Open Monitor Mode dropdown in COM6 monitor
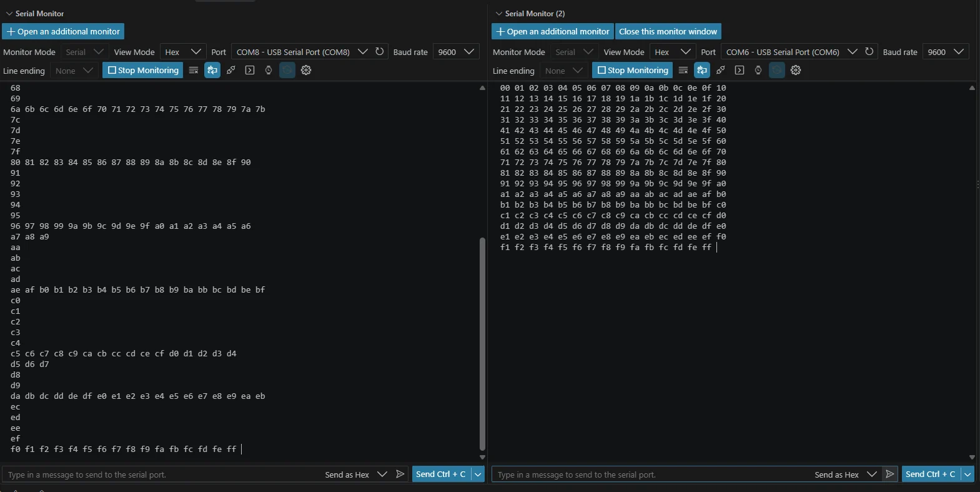Viewport: 980px width, 492px height. 573,52
